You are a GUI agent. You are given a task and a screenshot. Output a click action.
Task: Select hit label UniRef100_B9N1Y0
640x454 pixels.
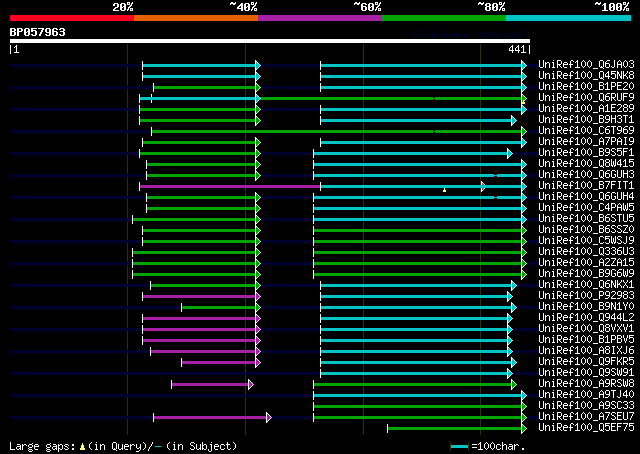(586, 307)
